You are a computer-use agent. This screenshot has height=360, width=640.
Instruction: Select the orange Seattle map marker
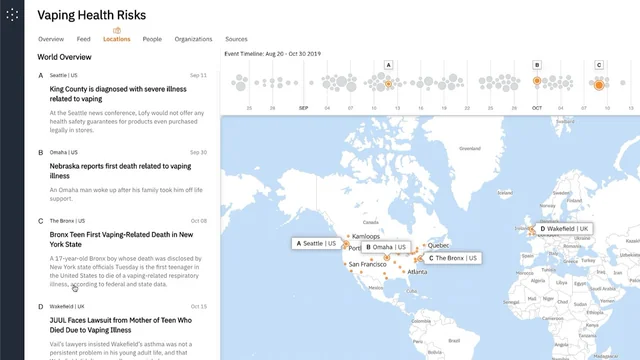point(346,244)
